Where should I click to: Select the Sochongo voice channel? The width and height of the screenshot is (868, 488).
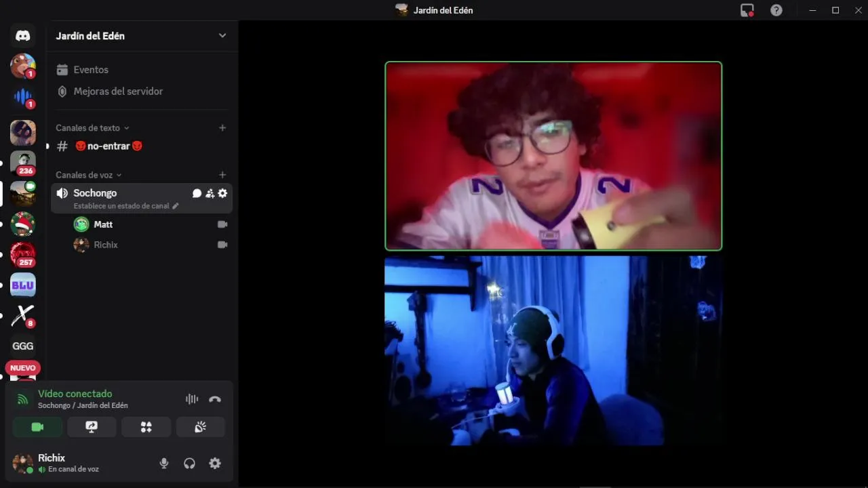coord(95,193)
